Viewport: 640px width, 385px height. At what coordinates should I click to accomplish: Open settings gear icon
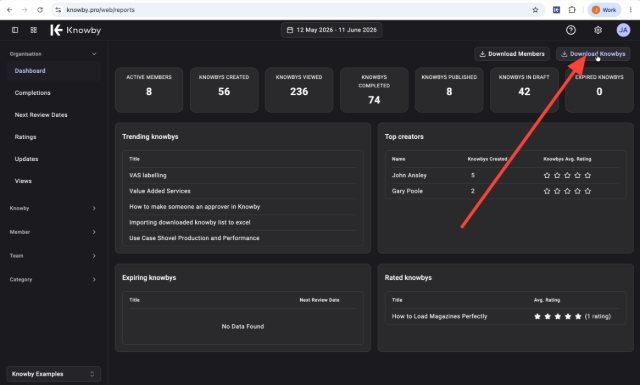click(598, 30)
